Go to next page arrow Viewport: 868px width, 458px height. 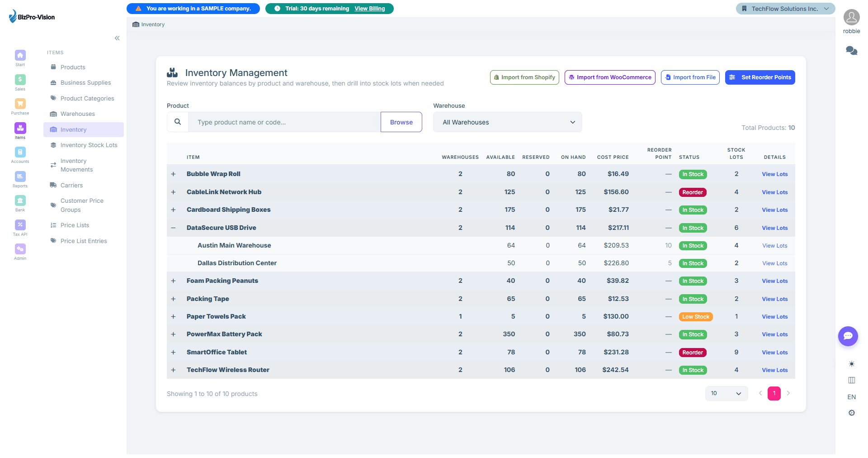788,393
